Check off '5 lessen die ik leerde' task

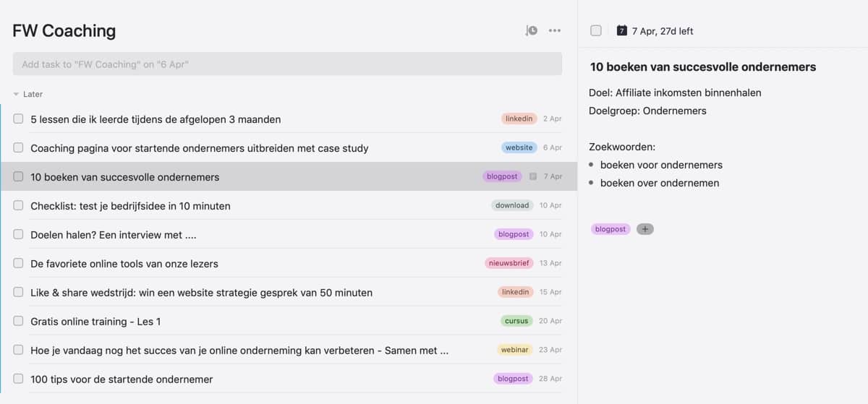[x=19, y=119]
